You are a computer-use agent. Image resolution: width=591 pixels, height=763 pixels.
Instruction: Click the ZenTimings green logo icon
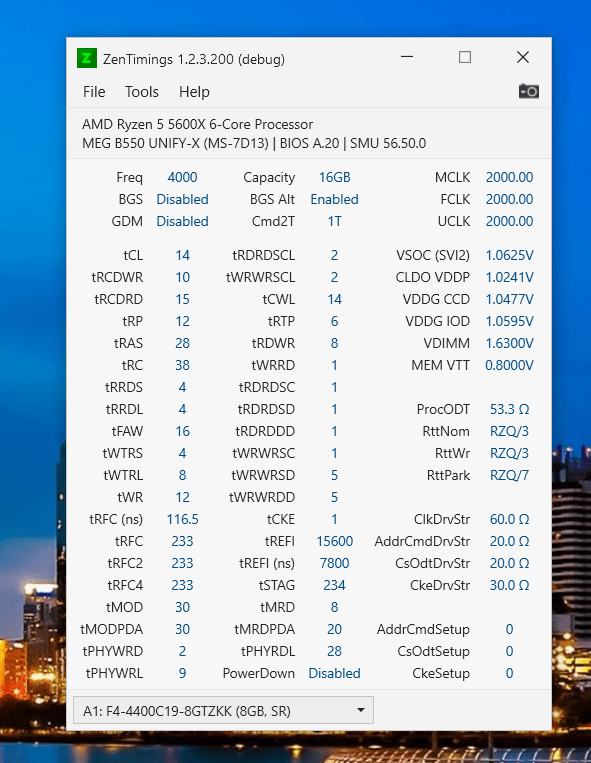pyautogui.click(x=87, y=58)
